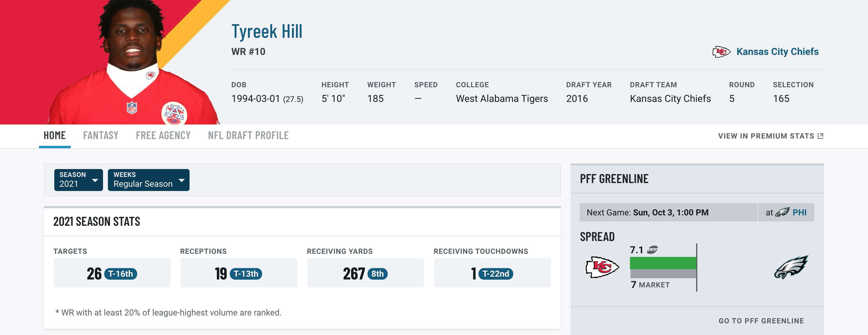Click the PHI opponent link
Screen dimensions: 868x335
point(799,213)
